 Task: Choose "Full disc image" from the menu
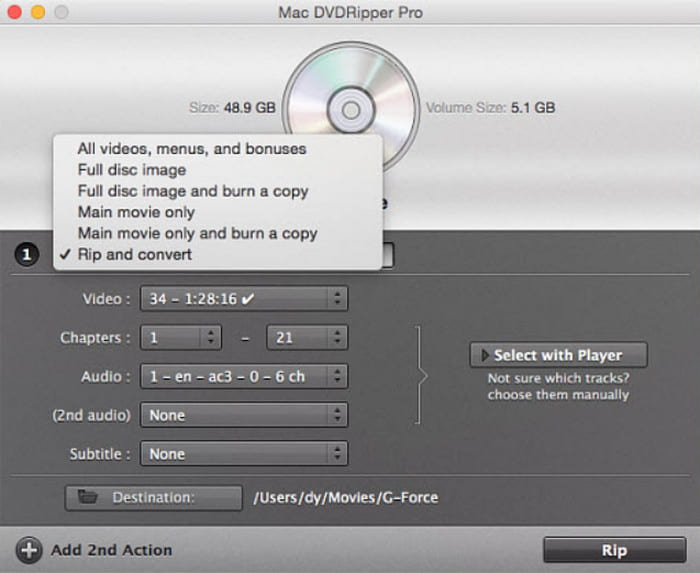[217, 170]
